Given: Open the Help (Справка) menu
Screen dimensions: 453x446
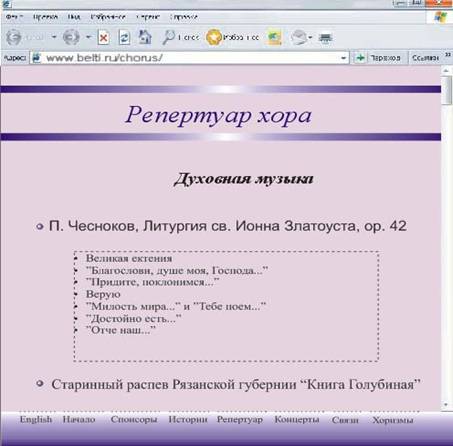Looking at the screenshot, I should click(184, 17).
